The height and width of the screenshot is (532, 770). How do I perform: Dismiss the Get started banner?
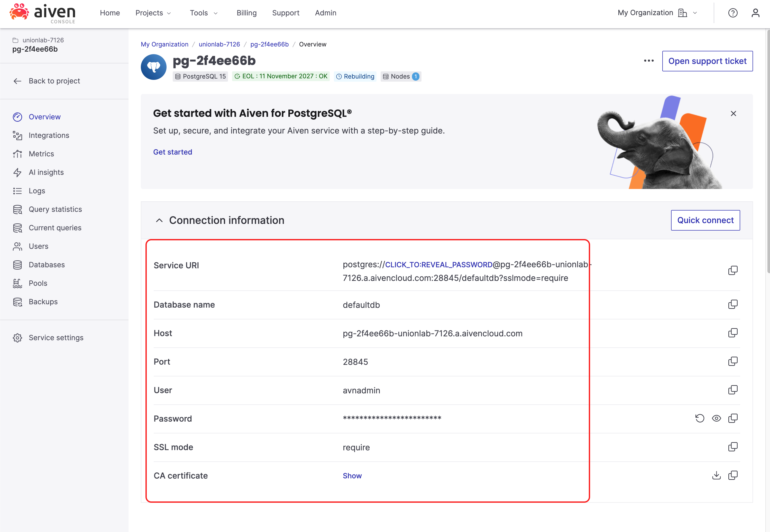click(733, 113)
